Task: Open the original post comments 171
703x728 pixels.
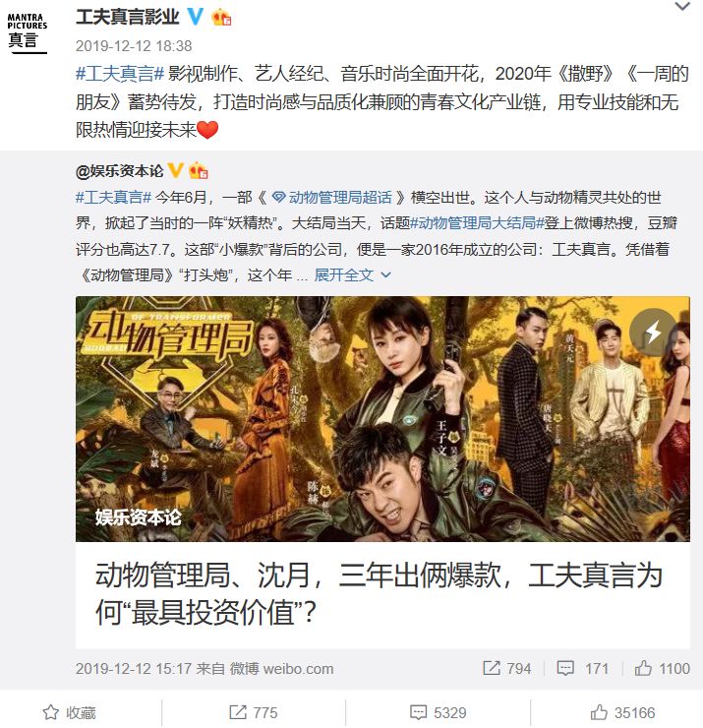Action: pos(582,669)
